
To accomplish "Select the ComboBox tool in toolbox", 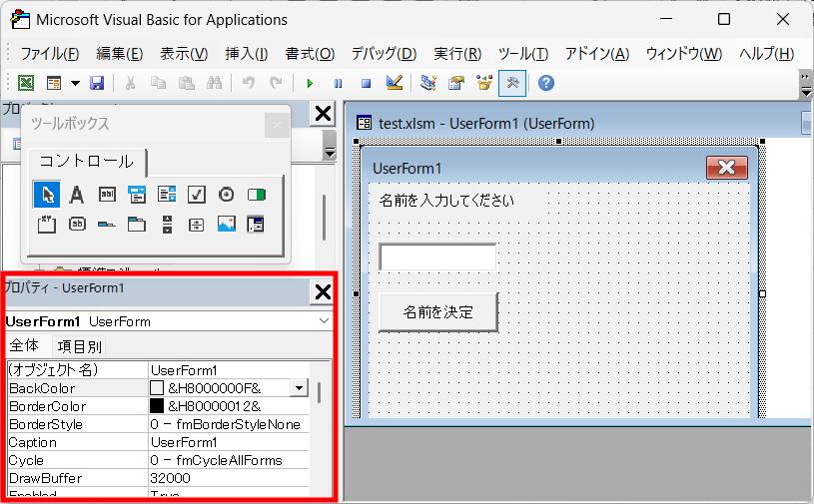I will pyautogui.click(x=137, y=195).
